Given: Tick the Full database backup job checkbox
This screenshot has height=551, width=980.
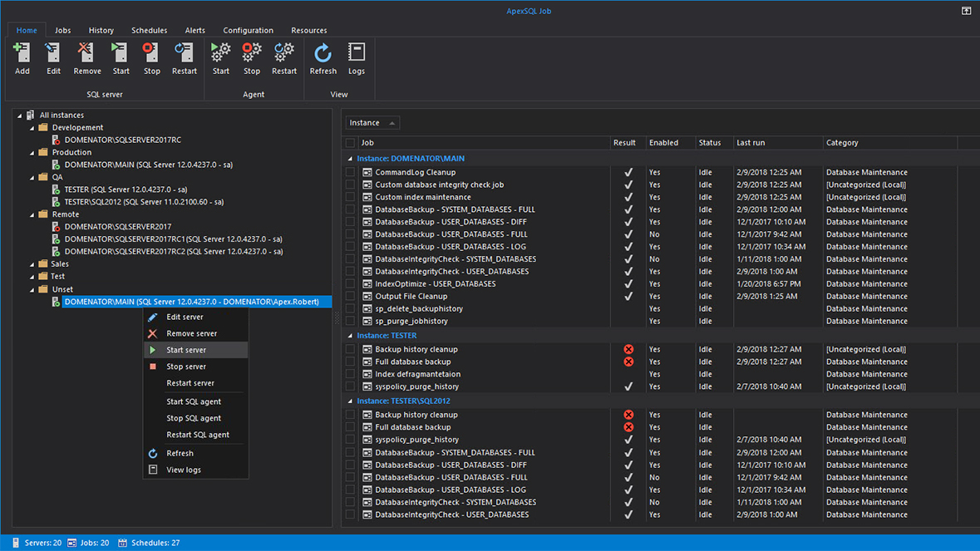Looking at the screenshot, I should point(350,362).
